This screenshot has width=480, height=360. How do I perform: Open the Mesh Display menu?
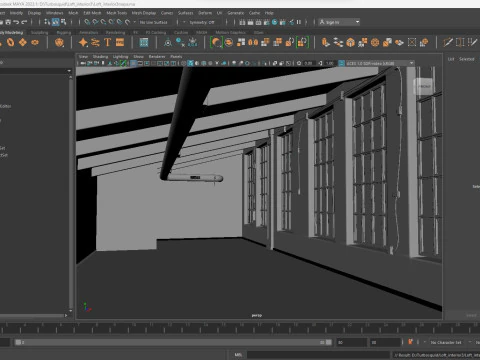tap(144, 13)
